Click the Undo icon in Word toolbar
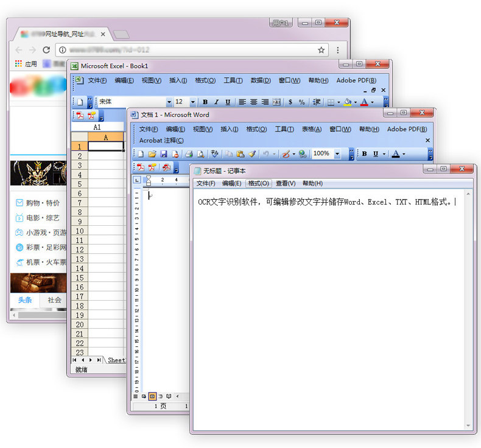 tap(265, 153)
